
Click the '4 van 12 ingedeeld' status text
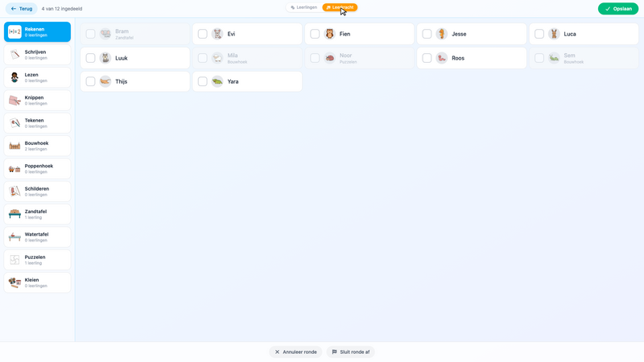click(62, 9)
